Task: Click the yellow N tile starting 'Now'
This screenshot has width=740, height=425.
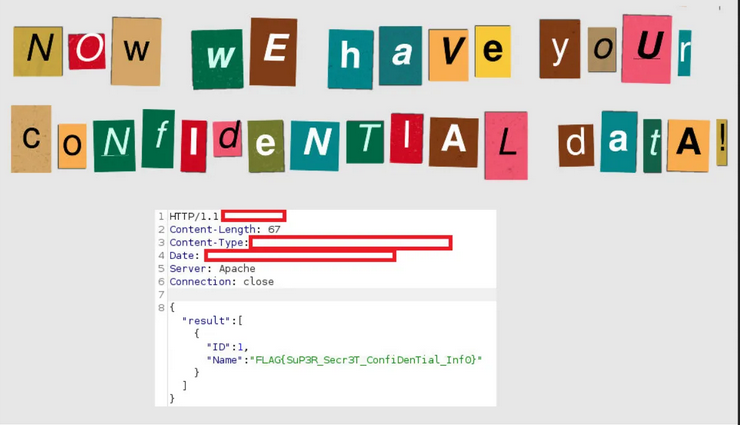Action: [38, 49]
